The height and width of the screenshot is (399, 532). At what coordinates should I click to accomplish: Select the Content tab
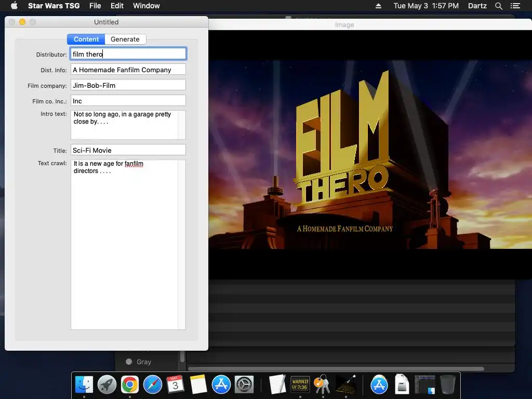[x=86, y=39]
